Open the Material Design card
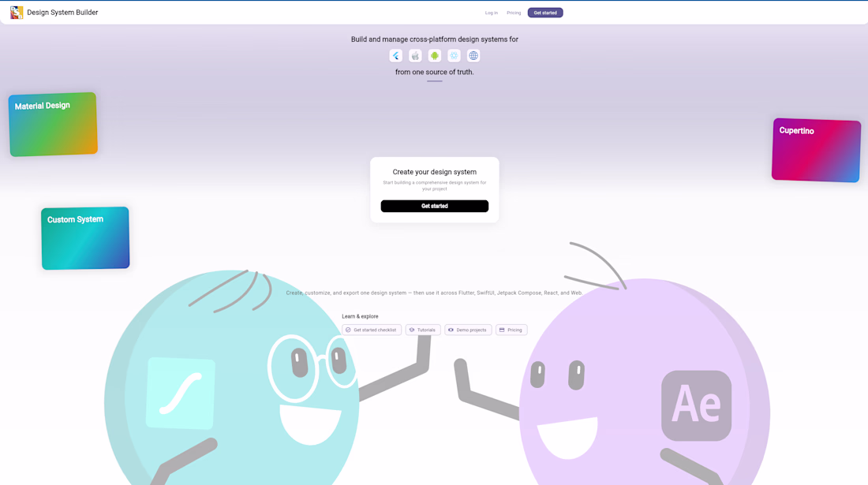 pos(53,125)
